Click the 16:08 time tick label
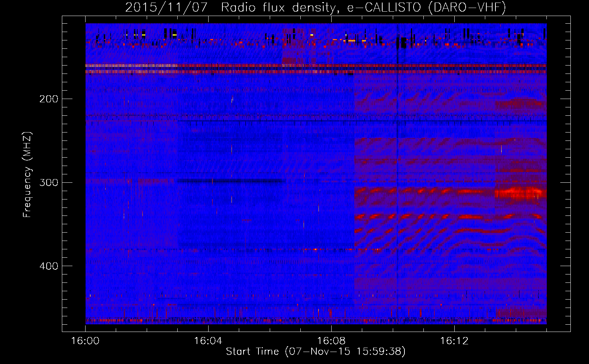 tap(331, 341)
